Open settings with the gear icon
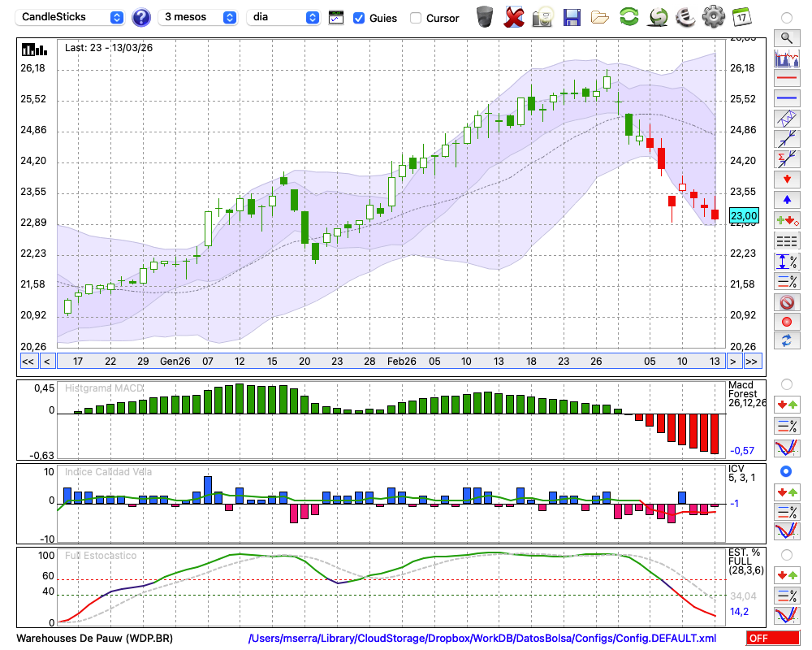The image size is (812, 650). [x=713, y=16]
